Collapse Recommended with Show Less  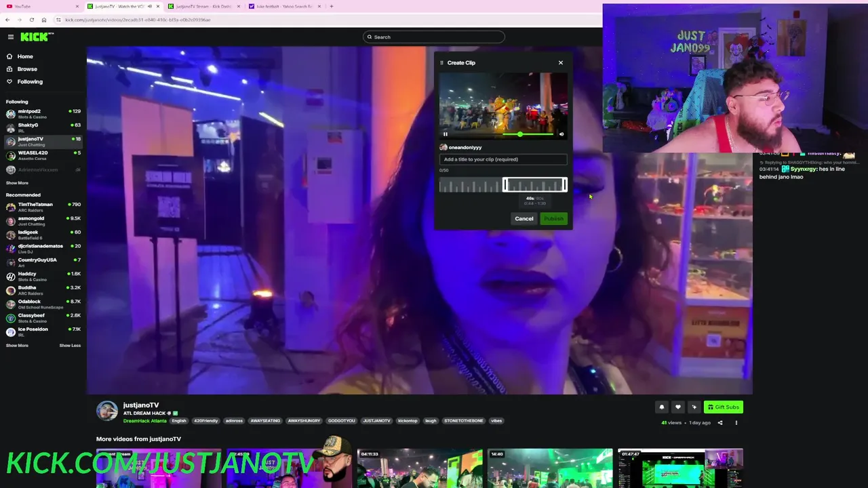click(70, 346)
